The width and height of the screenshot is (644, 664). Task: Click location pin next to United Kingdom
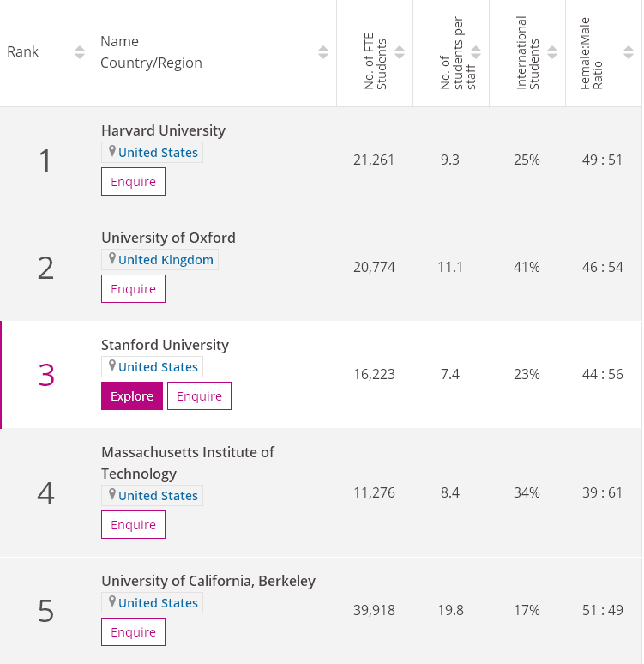111,259
